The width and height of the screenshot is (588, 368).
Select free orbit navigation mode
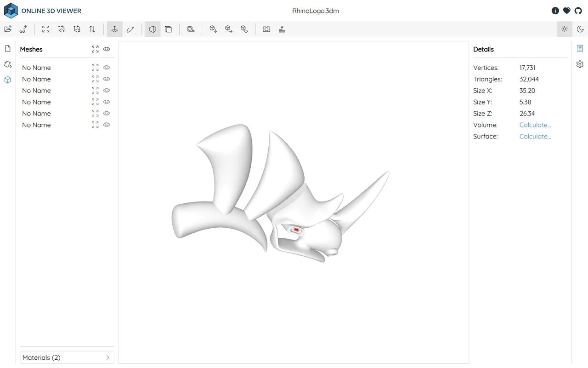[x=130, y=29]
